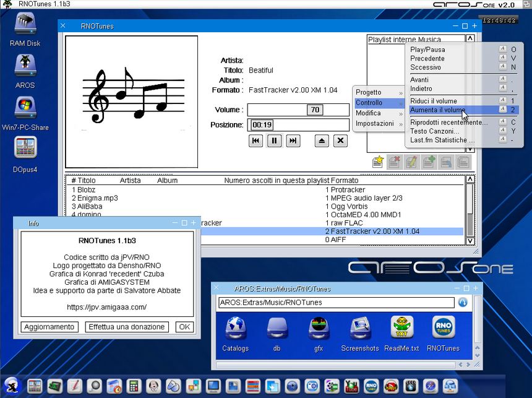Open the ReadMe.txt file icon
The height and width of the screenshot is (398, 532).
[x=401, y=329]
